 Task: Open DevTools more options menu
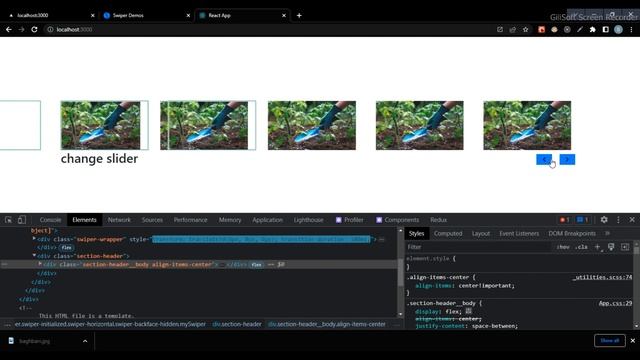coord(618,220)
